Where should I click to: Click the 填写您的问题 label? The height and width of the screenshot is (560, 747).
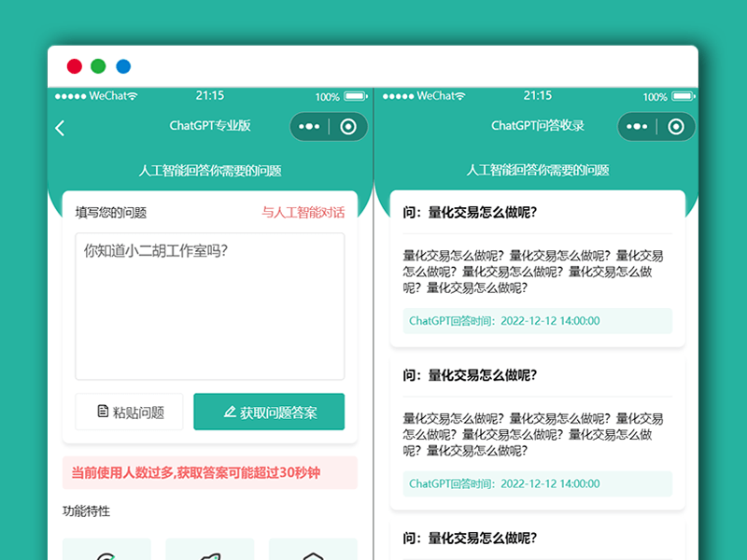click(111, 213)
